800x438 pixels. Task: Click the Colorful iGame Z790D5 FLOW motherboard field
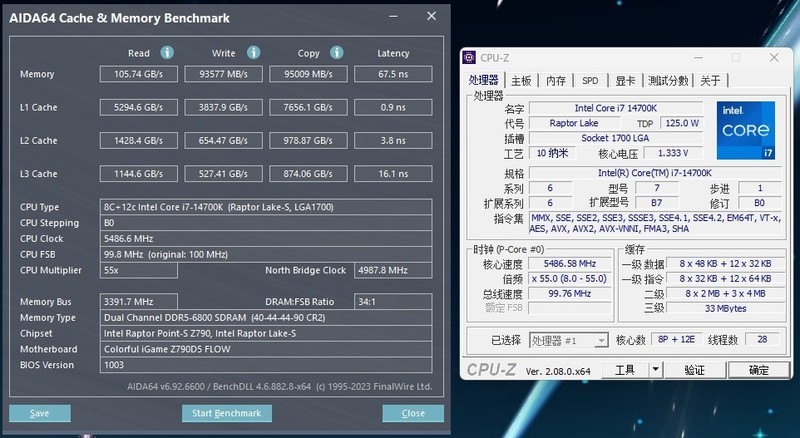pyautogui.click(x=266, y=349)
